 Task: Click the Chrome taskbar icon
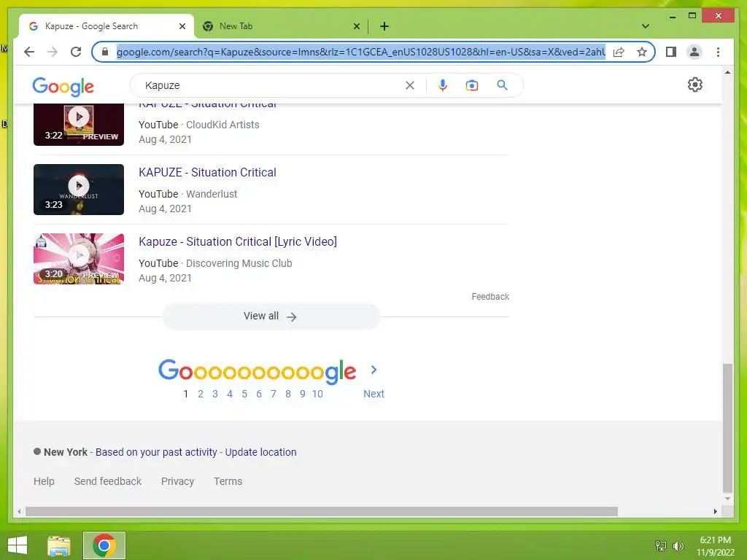coord(104,545)
